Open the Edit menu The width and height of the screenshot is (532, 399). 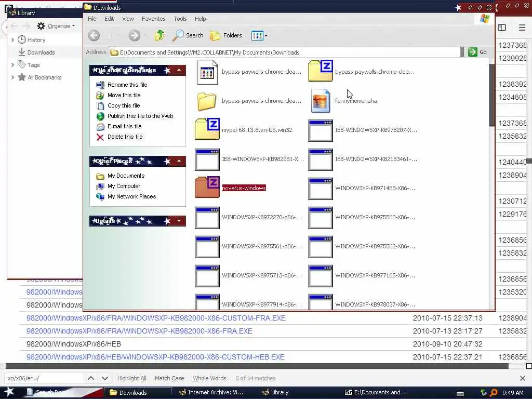(109, 19)
